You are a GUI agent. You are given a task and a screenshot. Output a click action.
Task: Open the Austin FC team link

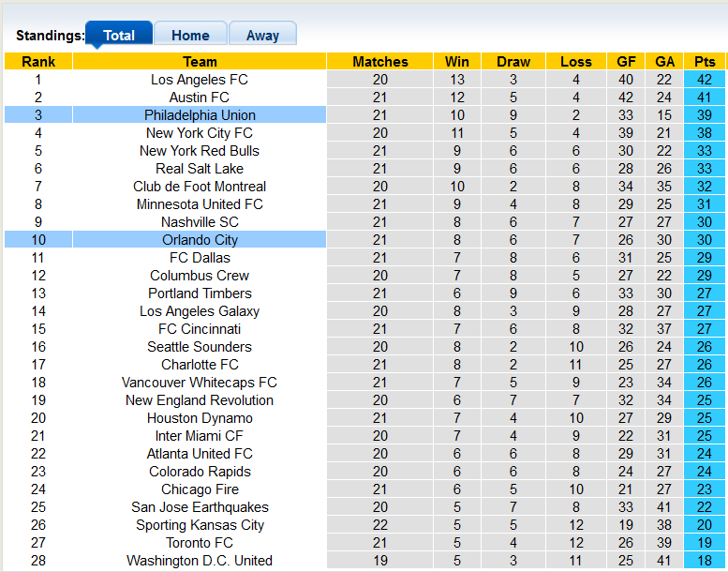(x=200, y=98)
